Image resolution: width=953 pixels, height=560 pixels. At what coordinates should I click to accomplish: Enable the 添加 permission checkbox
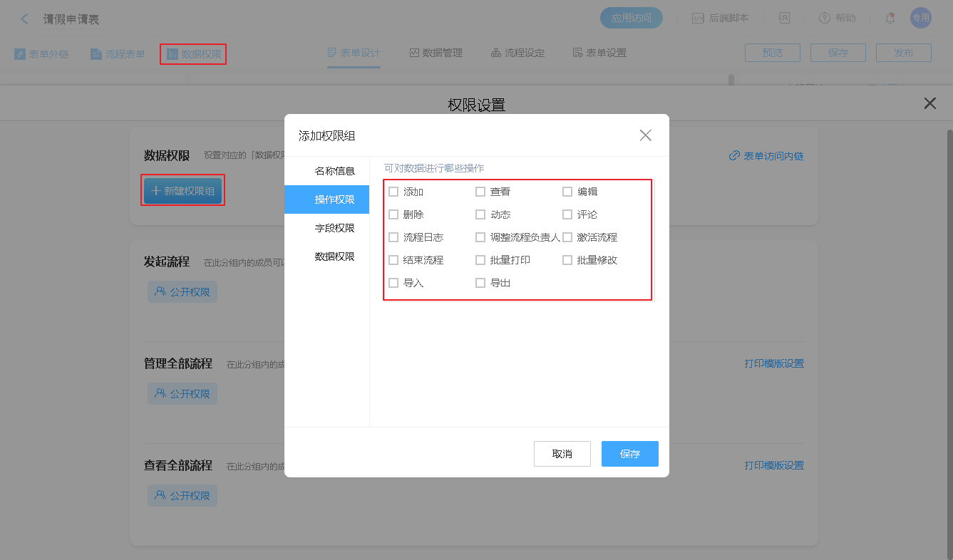tap(393, 192)
